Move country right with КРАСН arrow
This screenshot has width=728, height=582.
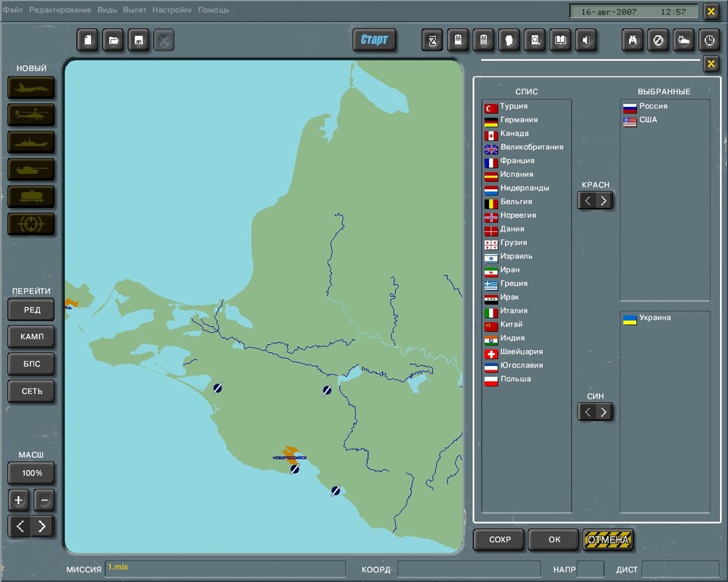[x=604, y=201]
